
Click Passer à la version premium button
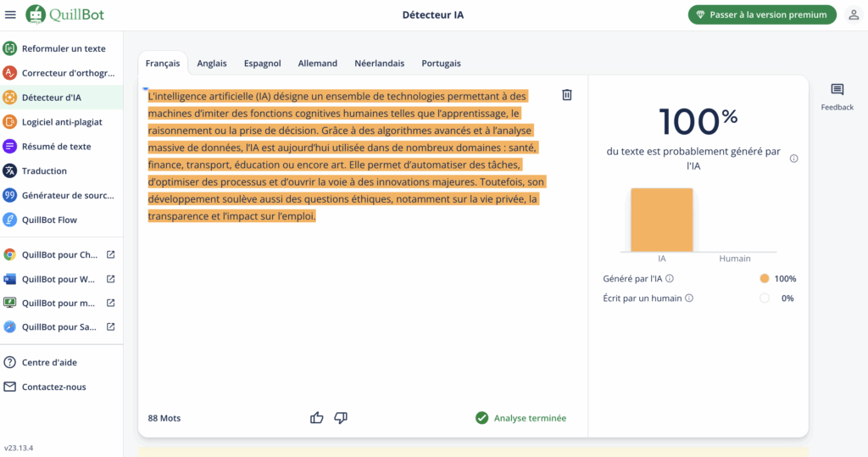coord(762,14)
